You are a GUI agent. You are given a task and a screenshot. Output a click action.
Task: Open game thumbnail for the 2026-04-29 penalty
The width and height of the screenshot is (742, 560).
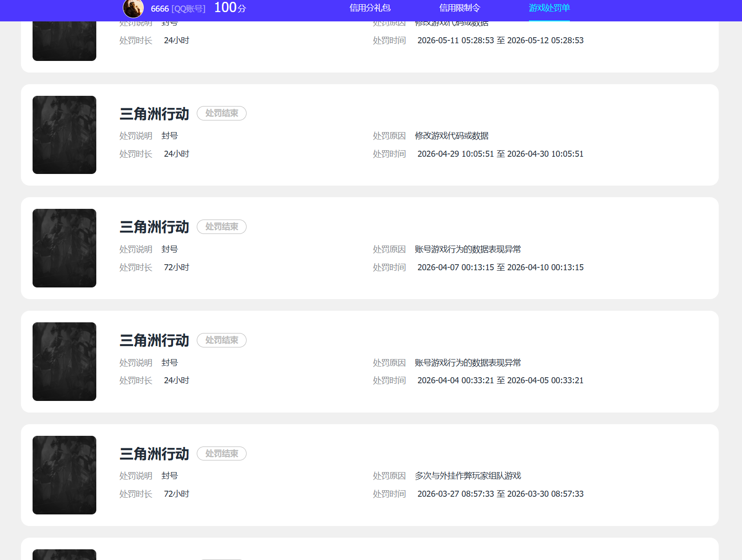64,135
